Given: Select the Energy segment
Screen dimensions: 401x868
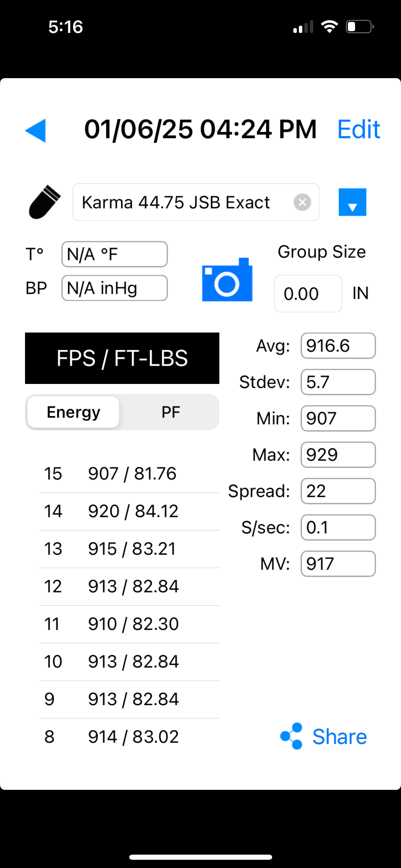Looking at the screenshot, I should pos(73,412).
